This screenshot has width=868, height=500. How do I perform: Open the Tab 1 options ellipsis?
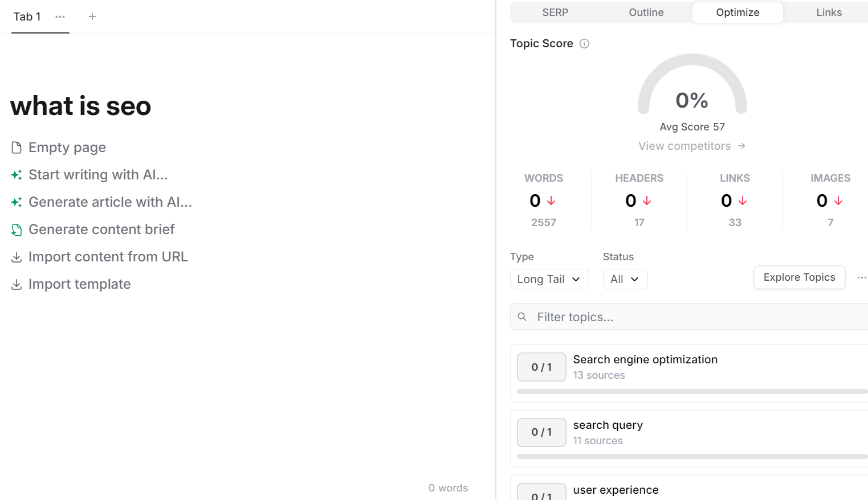[x=60, y=17]
